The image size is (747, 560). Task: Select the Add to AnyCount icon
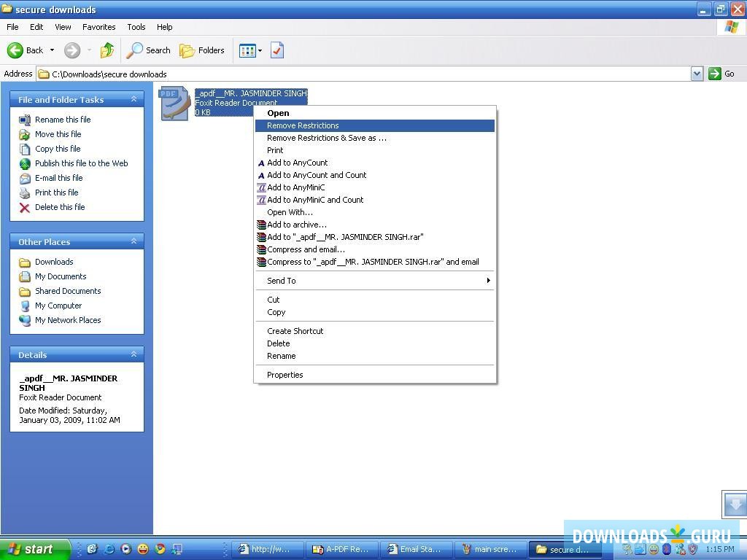pyautogui.click(x=261, y=163)
